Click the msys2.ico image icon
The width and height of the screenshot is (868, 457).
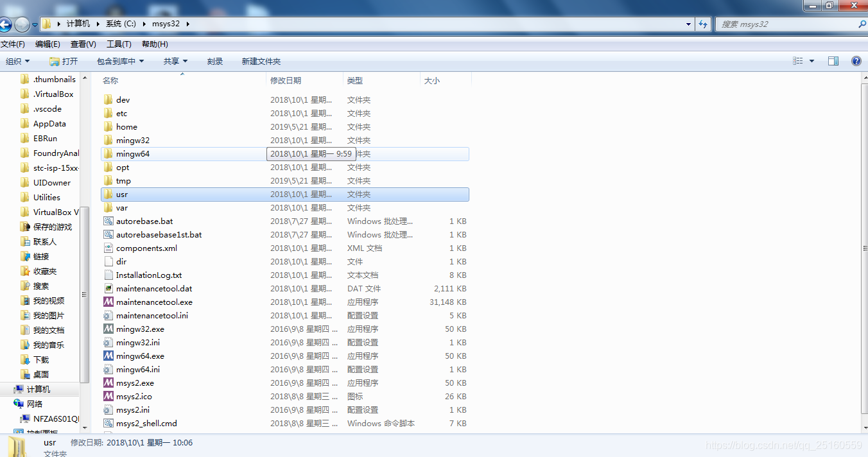[108, 396]
